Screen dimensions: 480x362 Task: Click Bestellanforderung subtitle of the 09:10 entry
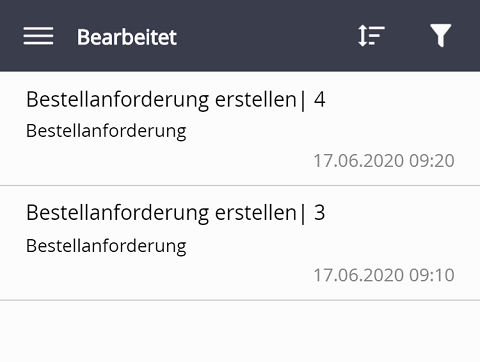[106, 246]
